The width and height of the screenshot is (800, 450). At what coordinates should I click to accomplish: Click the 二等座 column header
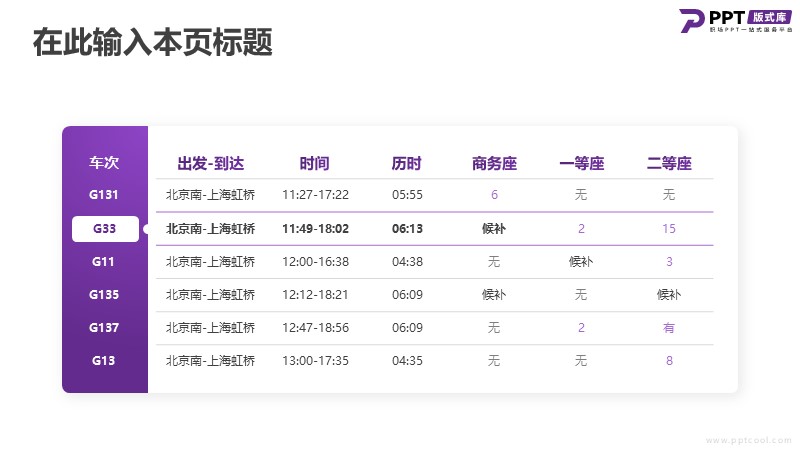[669, 164]
